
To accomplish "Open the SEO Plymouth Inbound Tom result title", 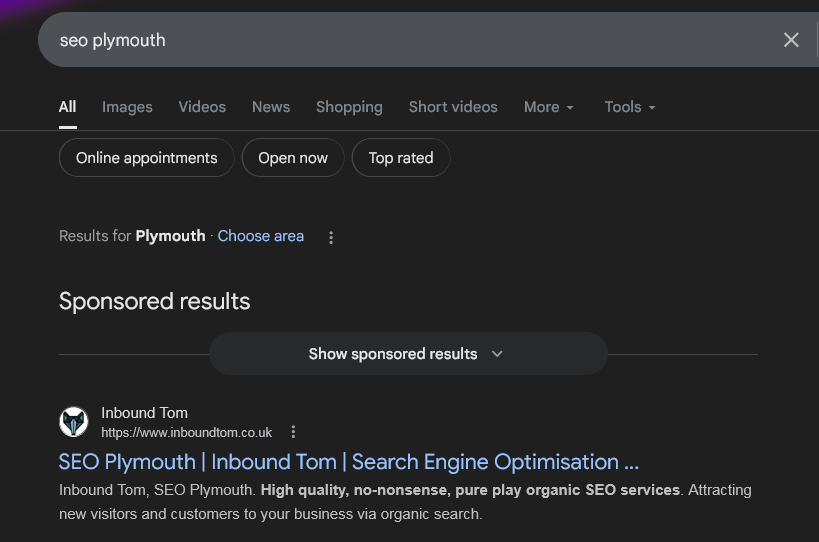I will click(348, 462).
